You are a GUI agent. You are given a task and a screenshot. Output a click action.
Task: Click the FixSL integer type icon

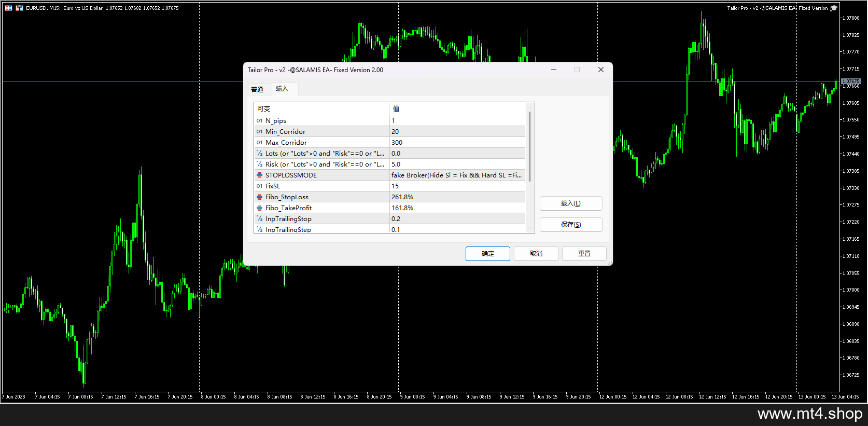[259, 186]
